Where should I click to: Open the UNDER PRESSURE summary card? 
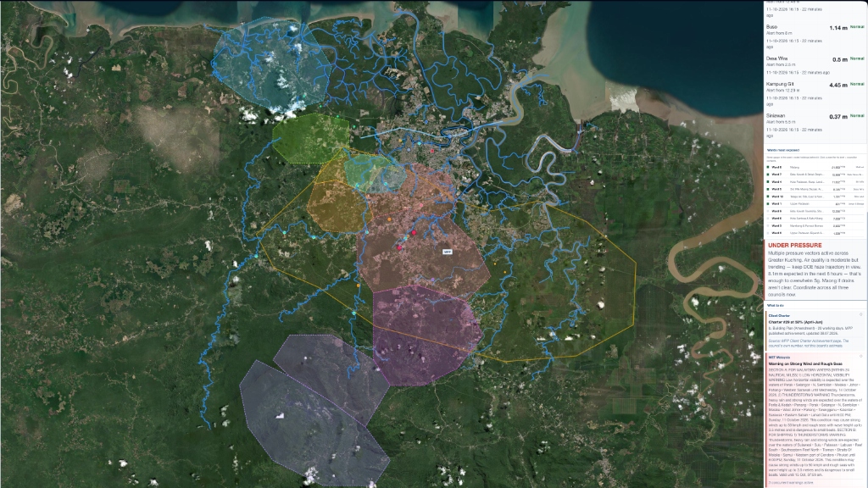click(x=815, y=269)
